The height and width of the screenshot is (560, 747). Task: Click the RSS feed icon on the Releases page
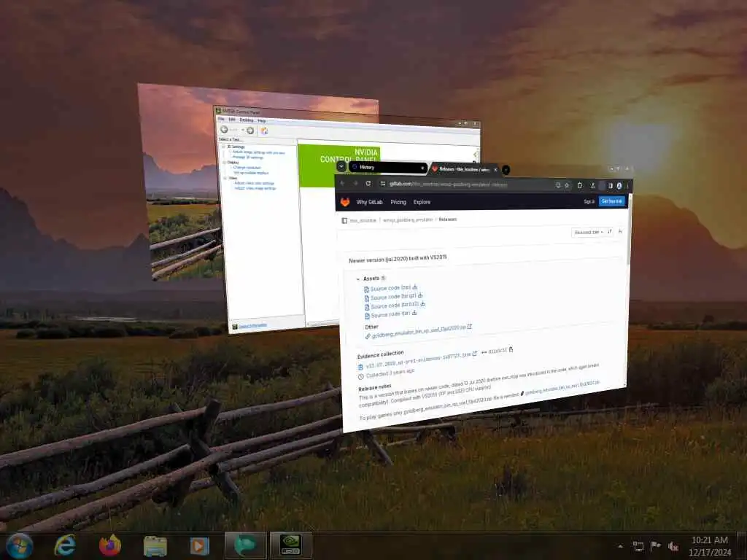coord(620,231)
